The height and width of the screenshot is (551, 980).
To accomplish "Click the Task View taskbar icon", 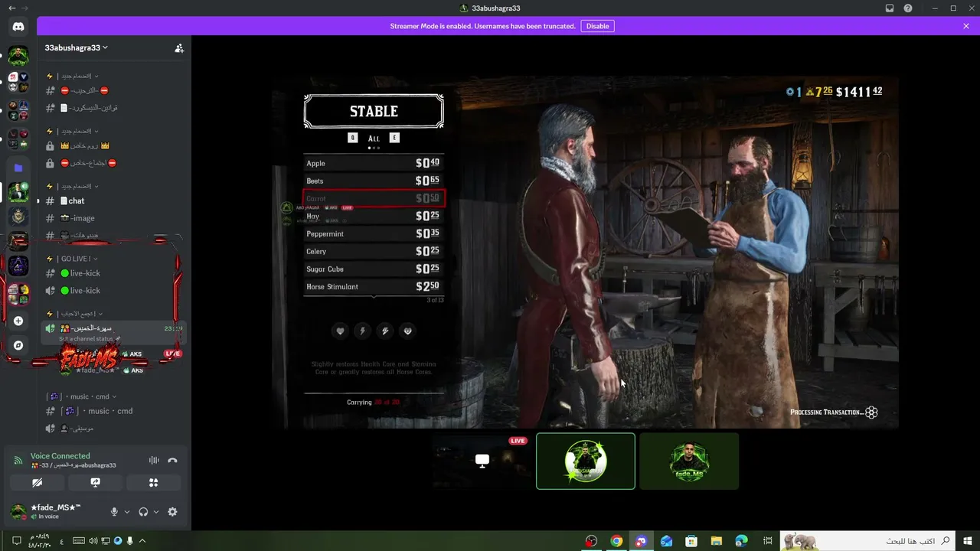I will pyautogui.click(x=767, y=541).
